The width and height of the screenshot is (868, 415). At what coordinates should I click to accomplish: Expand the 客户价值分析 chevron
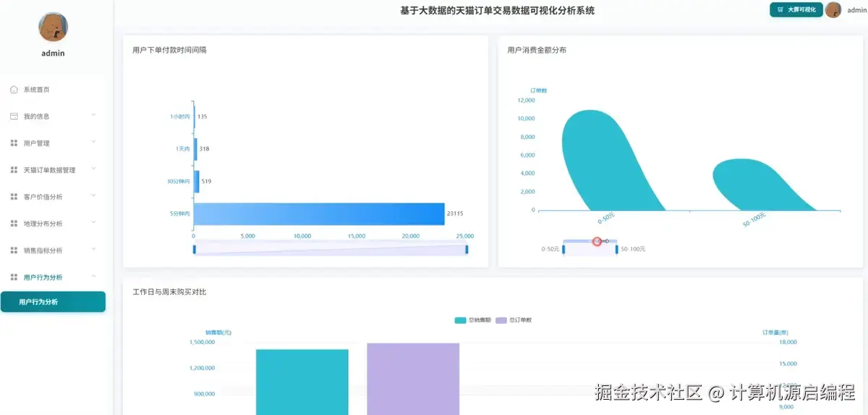pyautogui.click(x=94, y=196)
